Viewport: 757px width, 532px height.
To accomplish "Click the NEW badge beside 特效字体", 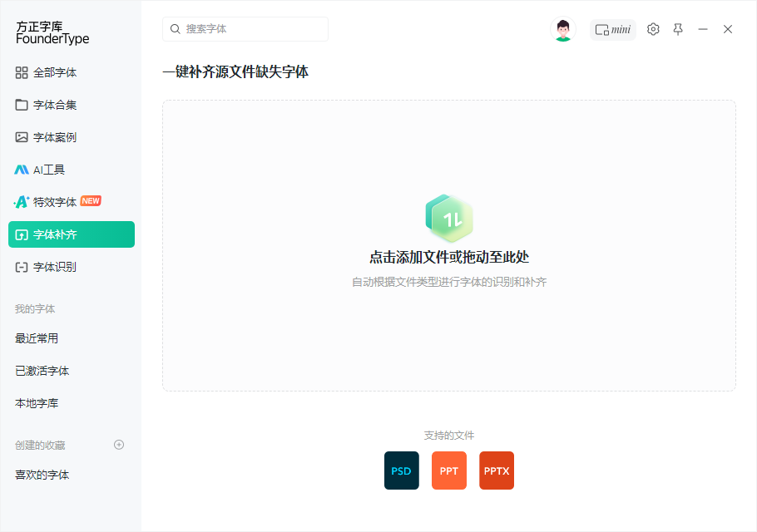I will pos(91,201).
